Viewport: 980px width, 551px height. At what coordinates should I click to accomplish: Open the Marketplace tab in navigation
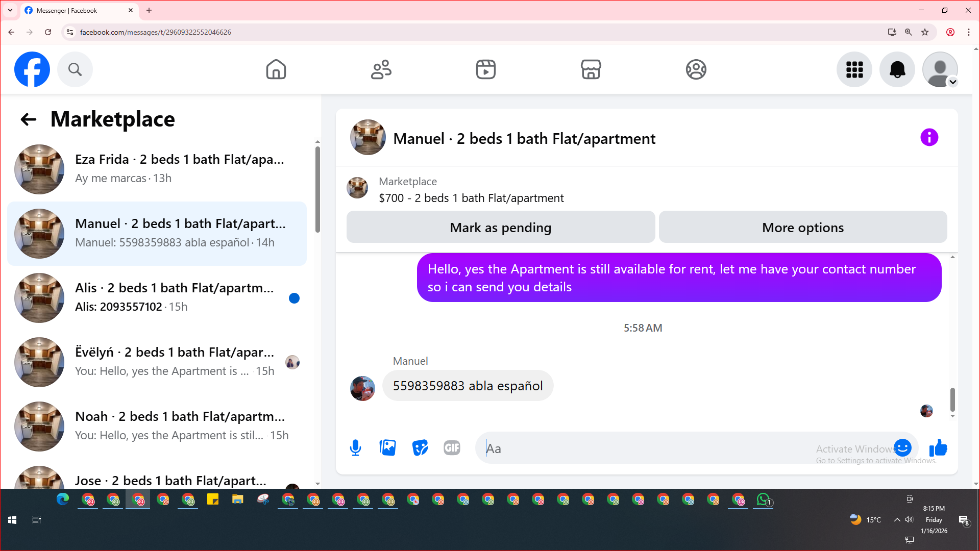(x=591, y=69)
